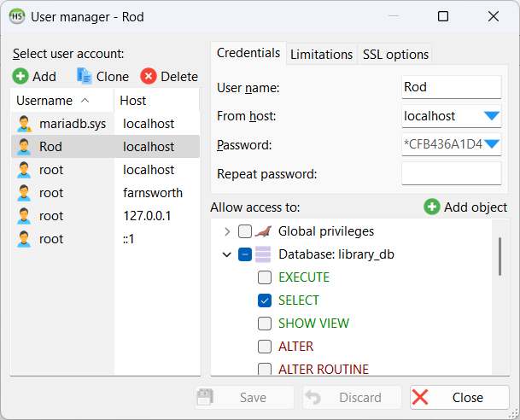520x420 pixels.
Task: Open the Password dropdown arrow
Action: pos(491,144)
